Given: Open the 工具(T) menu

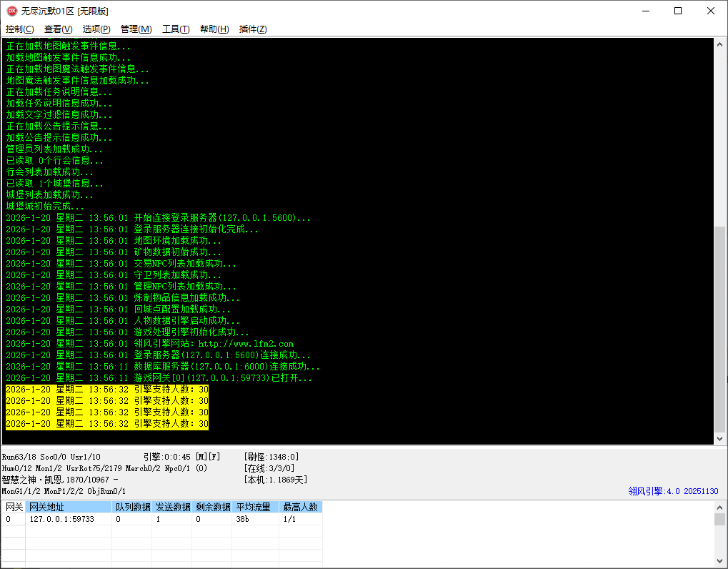Looking at the screenshot, I should 176,29.
